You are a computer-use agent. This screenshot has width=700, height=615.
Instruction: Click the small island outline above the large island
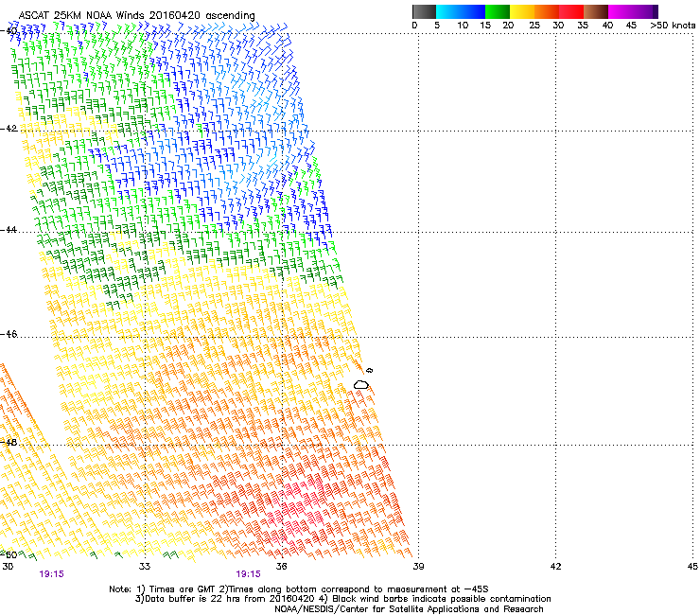pyautogui.click(x=369, y=370)
